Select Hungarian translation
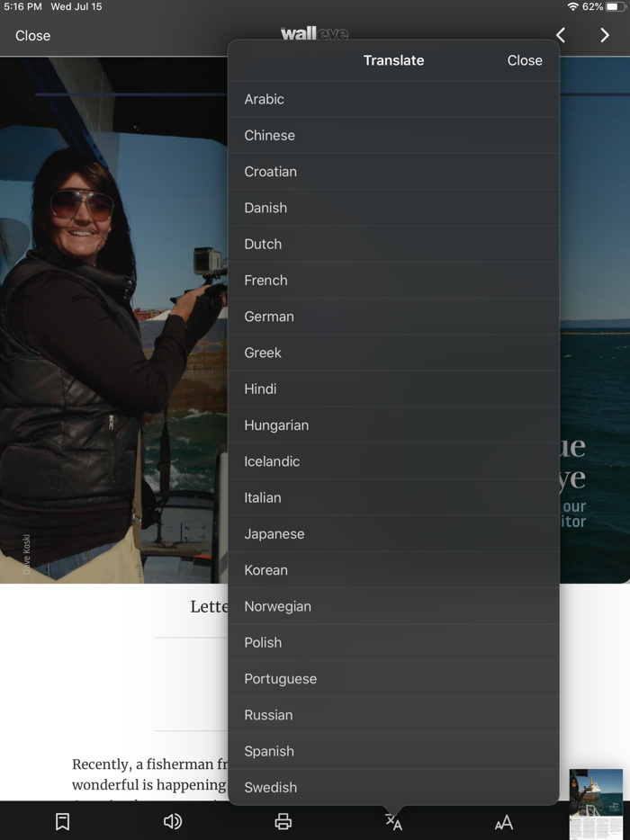The height and width of the screenshot is (840, 630). [x=393, y=425]
